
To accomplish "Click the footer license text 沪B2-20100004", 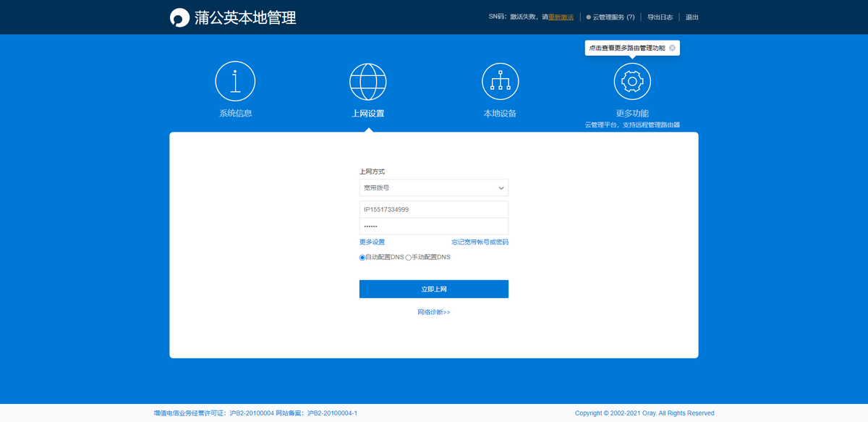I will (x=252, y=413).
